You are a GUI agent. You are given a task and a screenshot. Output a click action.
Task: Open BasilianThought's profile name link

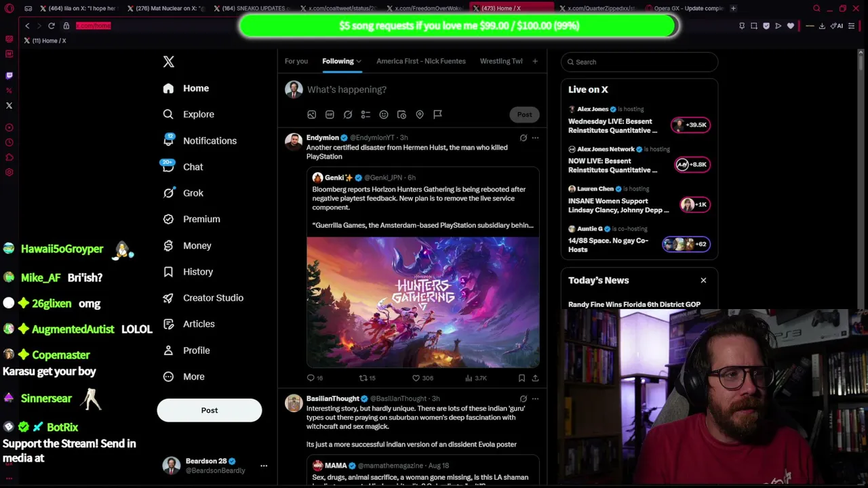tap(333, 399)
